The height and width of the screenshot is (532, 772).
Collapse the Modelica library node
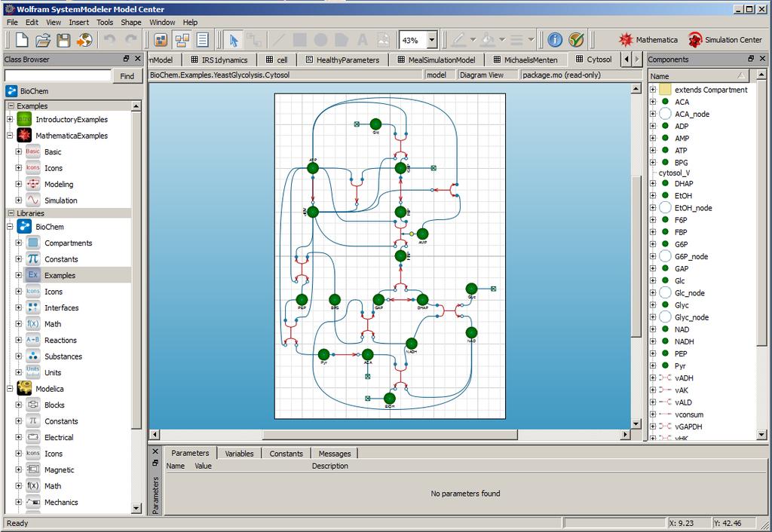pos(10,389)
